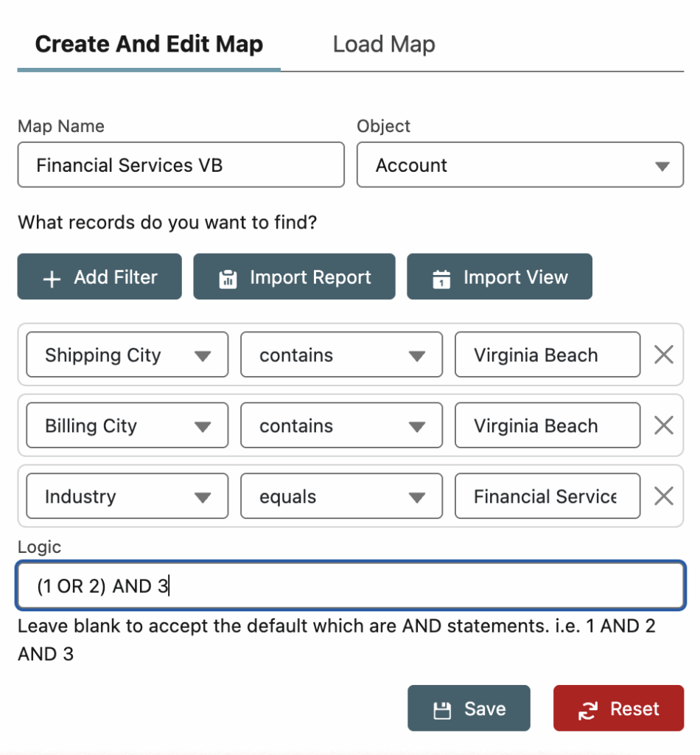Remove the Billing City filter row
This screenshot has width=700, height=755.
664,425
